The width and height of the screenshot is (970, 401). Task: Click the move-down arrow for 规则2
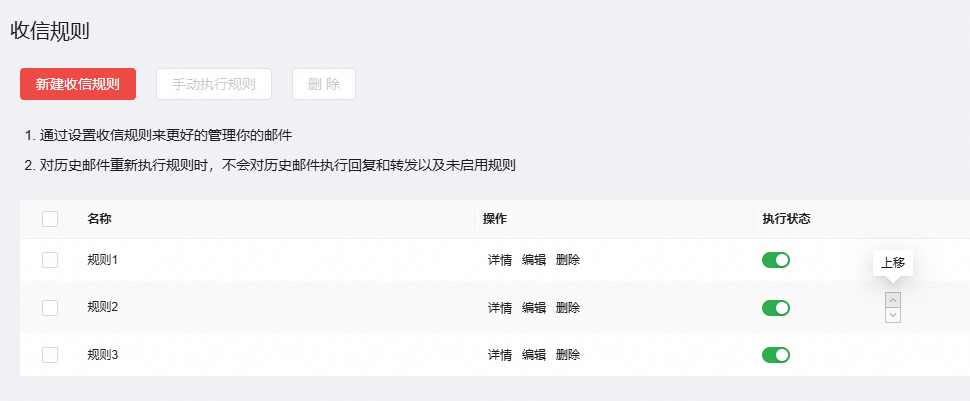click(893, 315)
